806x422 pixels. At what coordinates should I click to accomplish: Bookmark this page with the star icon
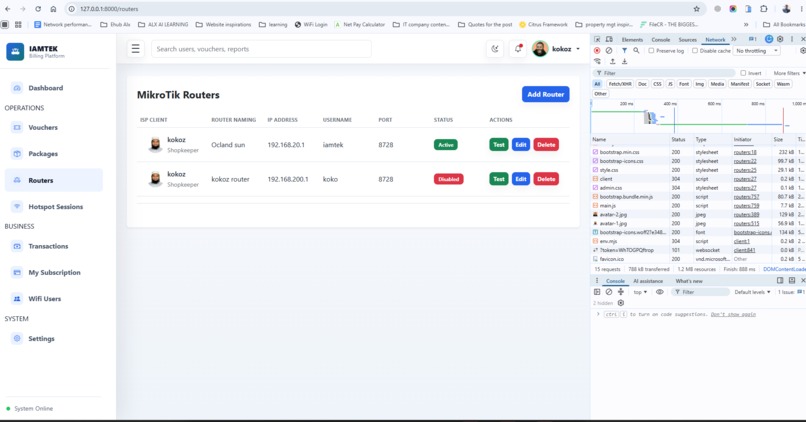[x=697, y=9]
